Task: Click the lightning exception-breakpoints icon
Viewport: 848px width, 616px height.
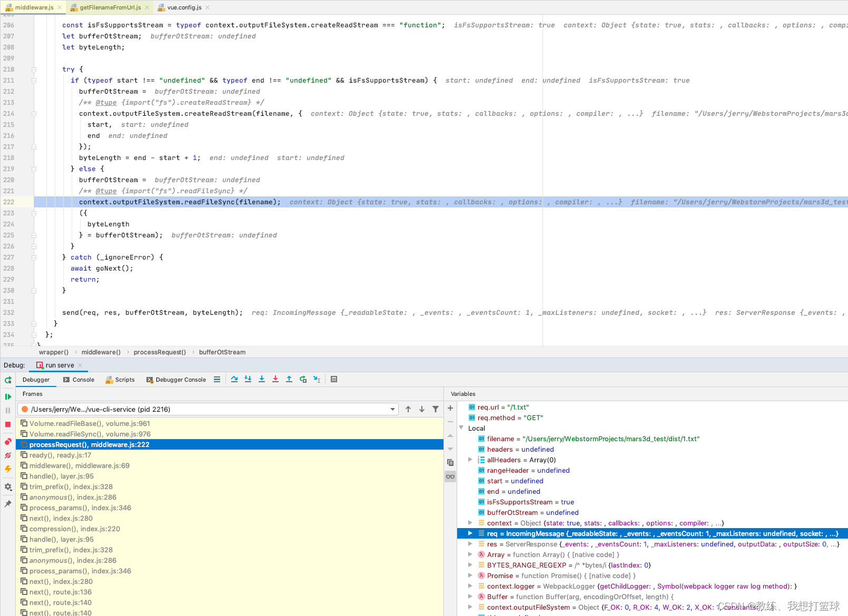Action: (x=8, y=469)
